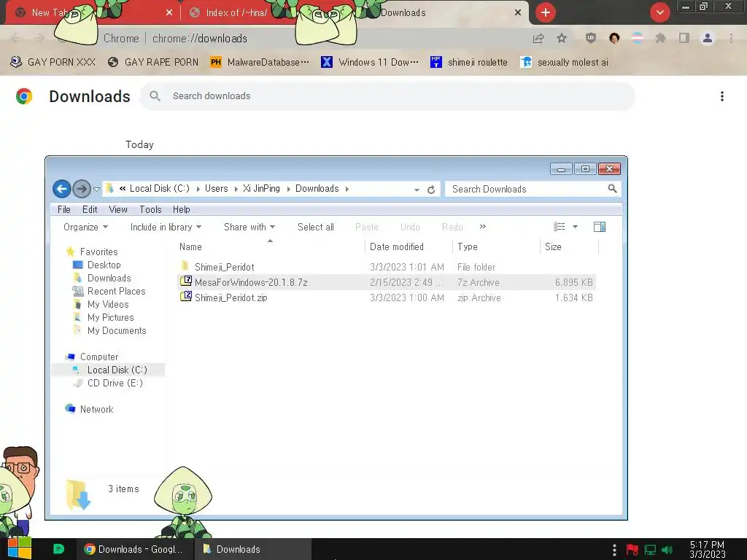
Task: Select Network in navigation pane
Action: click(x=96, y=409)
